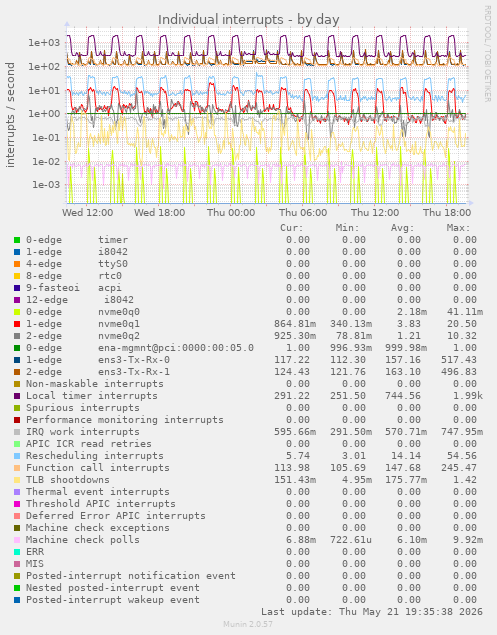Click the pink Machine check polls swatch

click(17, 540)
